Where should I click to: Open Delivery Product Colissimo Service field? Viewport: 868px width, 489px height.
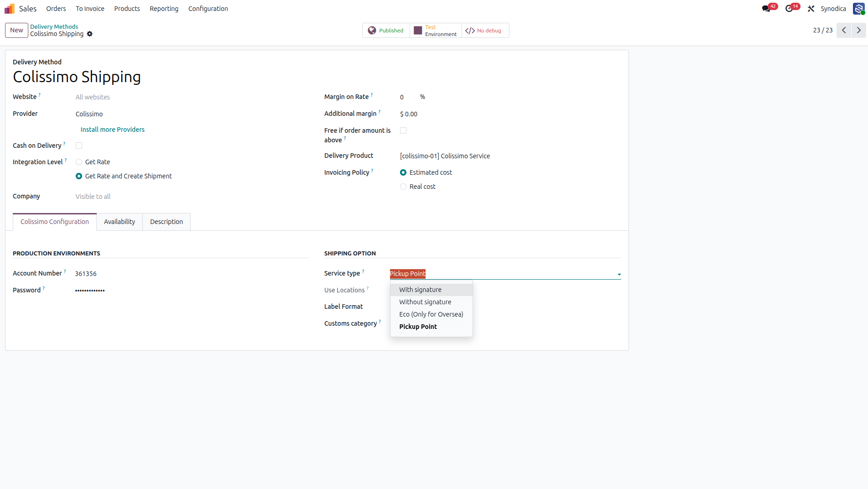(510, 156)
